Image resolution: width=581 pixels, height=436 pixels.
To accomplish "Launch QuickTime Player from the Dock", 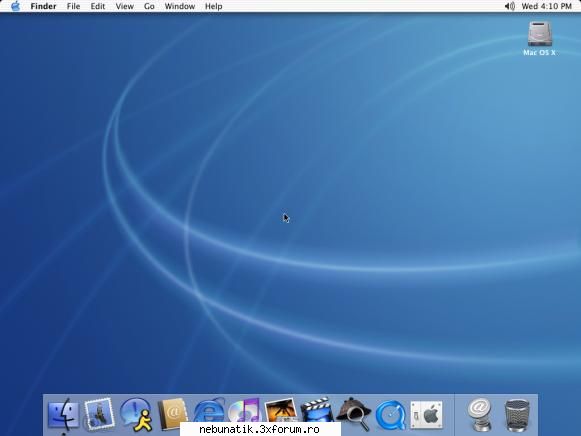I will point(390,415).
